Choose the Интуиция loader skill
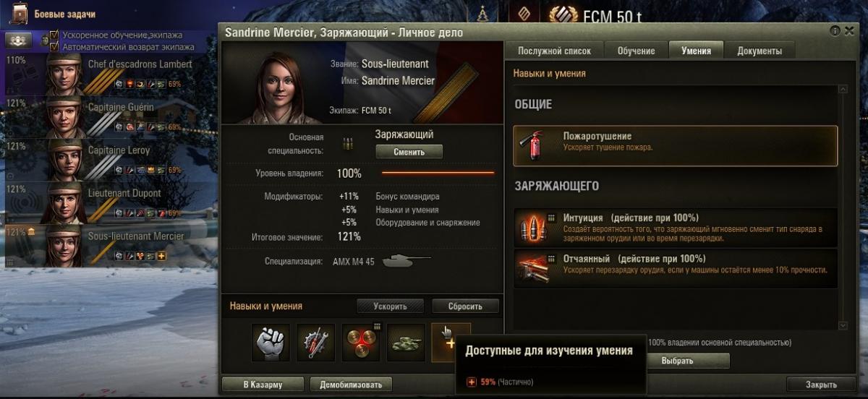This screenshot has height=399, width=868. point(676,228)
